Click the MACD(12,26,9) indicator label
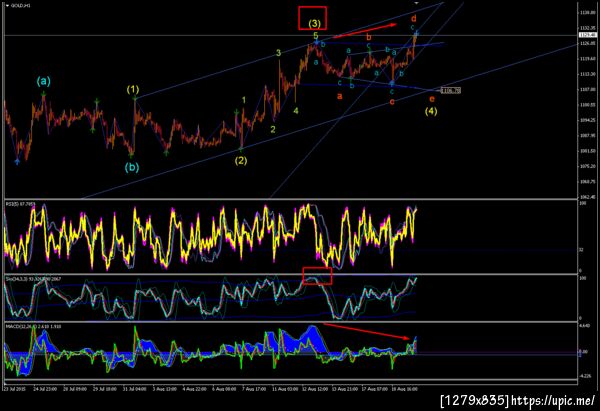Image resolution: width=600 pixels, height=411 pixels. [x=33, y=326]
